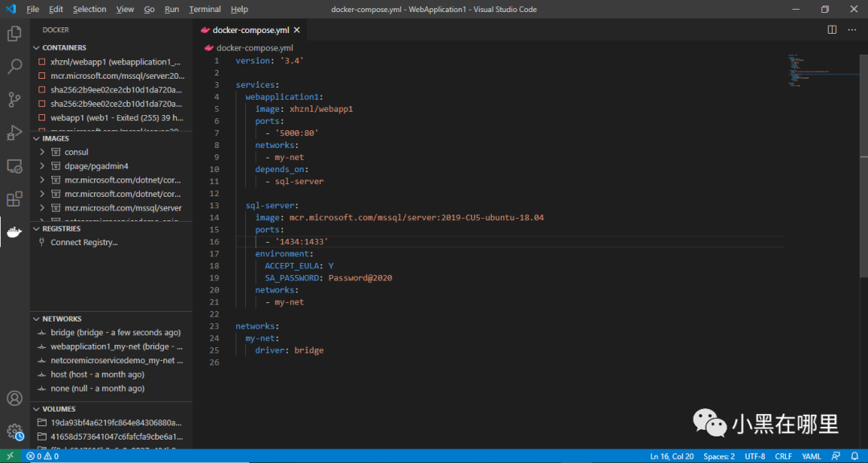
Task: Close the docker-compose.yml tab
Action: click(297, 30)
